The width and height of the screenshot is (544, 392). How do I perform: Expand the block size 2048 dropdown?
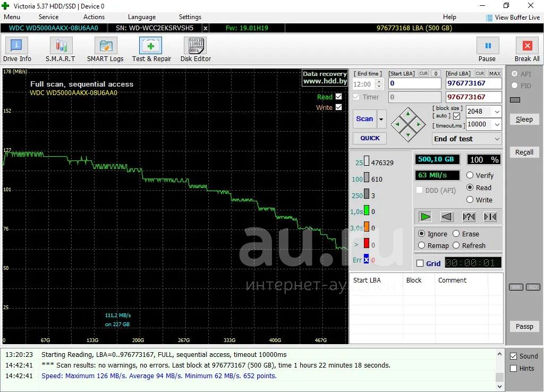(497, 112)
